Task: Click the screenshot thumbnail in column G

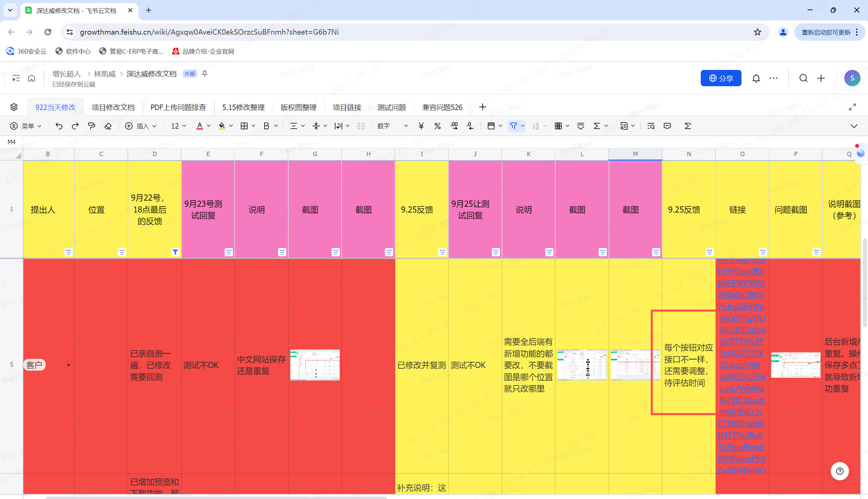Action: (315, 365)
